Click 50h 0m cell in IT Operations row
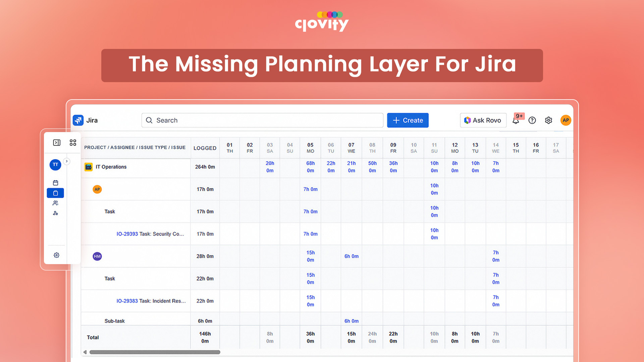Screen dimensions: 644x362 coord(372,167)
